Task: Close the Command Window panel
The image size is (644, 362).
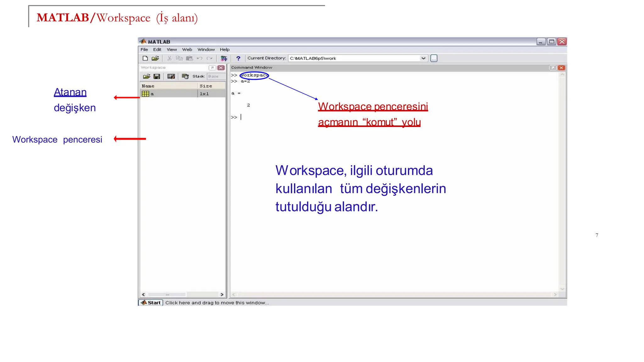Action: [x=561, y=68]
